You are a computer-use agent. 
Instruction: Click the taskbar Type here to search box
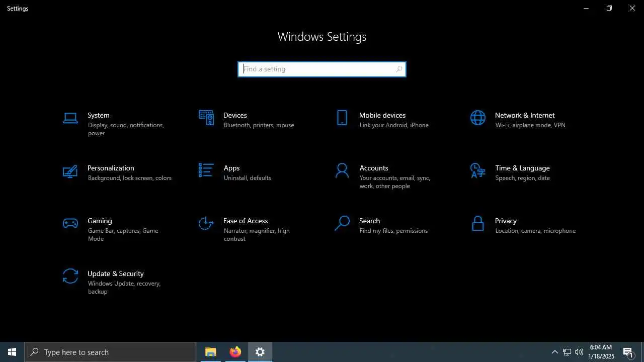(111, 352)
